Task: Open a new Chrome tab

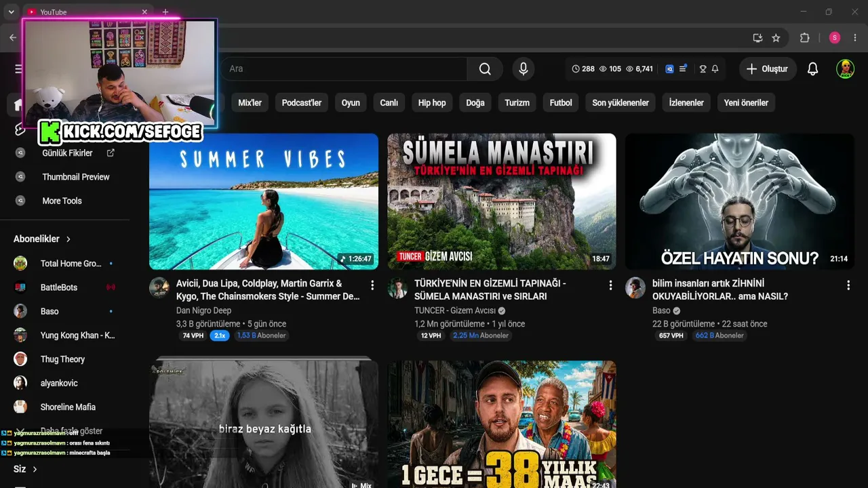Action: pyautogui.click(x=165, y=12)
